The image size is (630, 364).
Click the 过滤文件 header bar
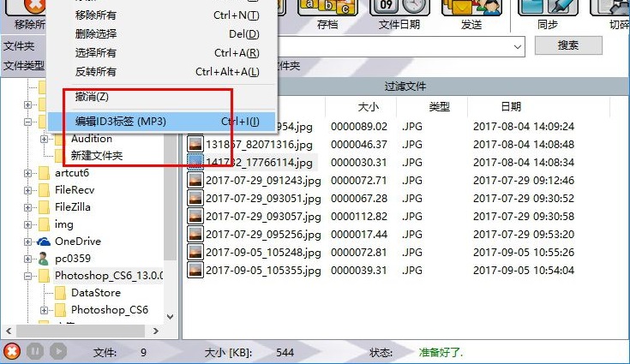tap(405, 87)
